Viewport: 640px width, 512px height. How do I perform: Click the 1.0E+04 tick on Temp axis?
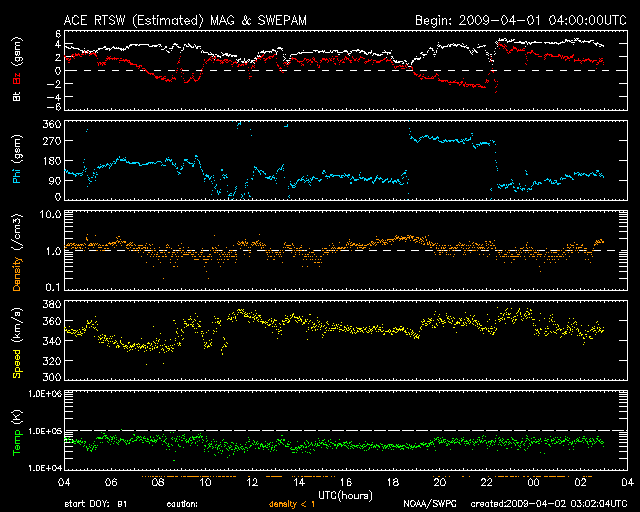[45, 468]
